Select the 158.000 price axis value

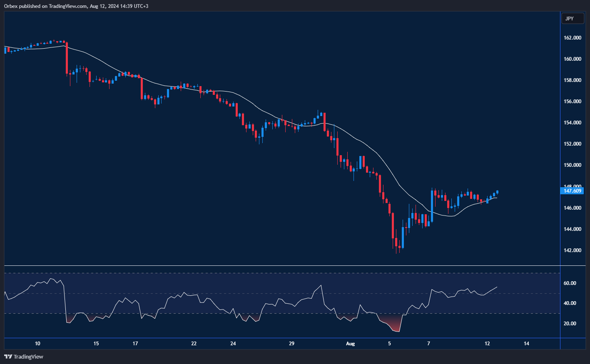[x=573, y=80]
